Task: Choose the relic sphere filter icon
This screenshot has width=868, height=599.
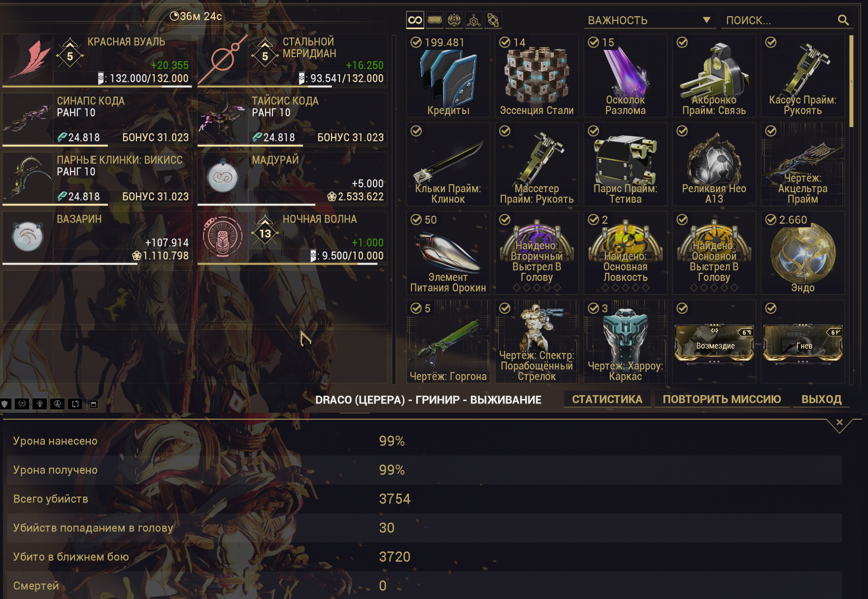Action: pyautogui.click(x=454, y=20)
